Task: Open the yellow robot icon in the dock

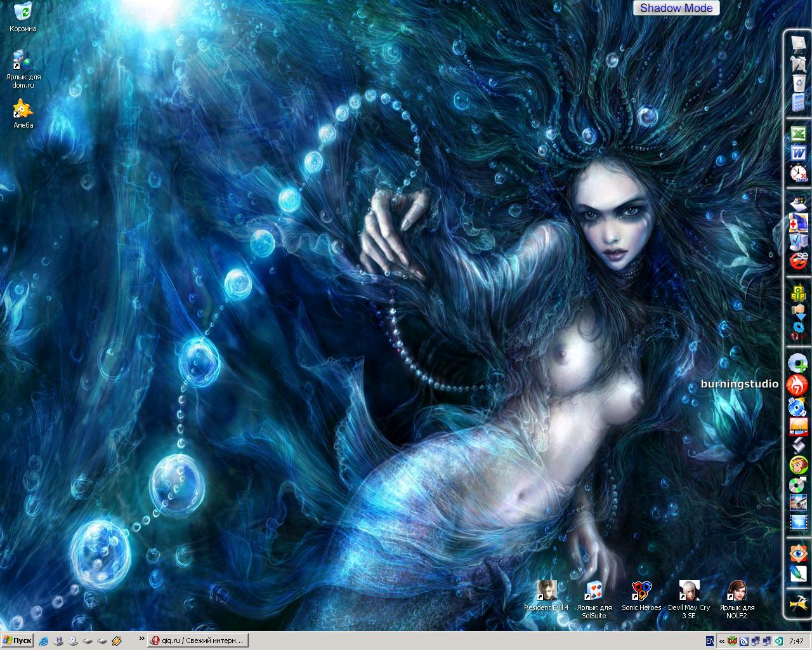Action: 798,293
